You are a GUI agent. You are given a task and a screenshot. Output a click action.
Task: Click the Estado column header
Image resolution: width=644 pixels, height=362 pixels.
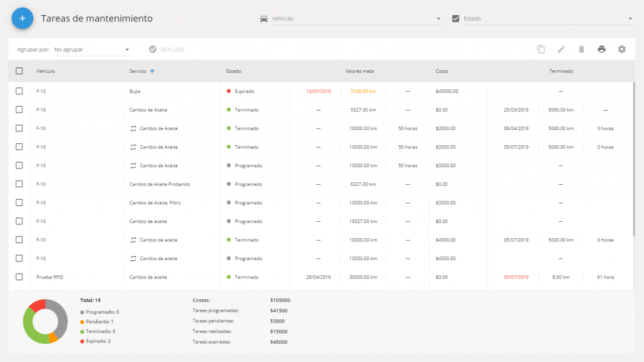234,72
